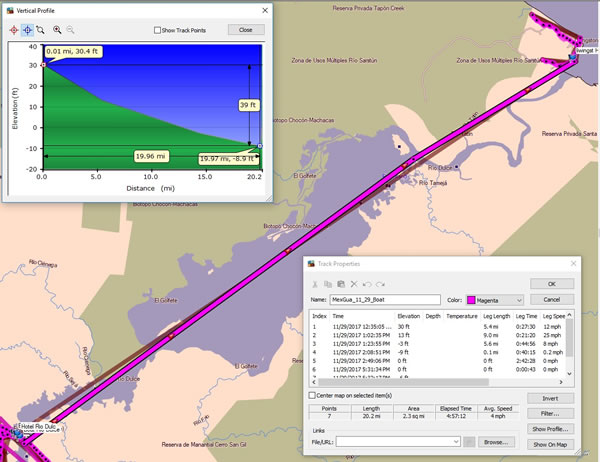Select track point row 2 at 1:02:35 PM

[x=438, y=335]
